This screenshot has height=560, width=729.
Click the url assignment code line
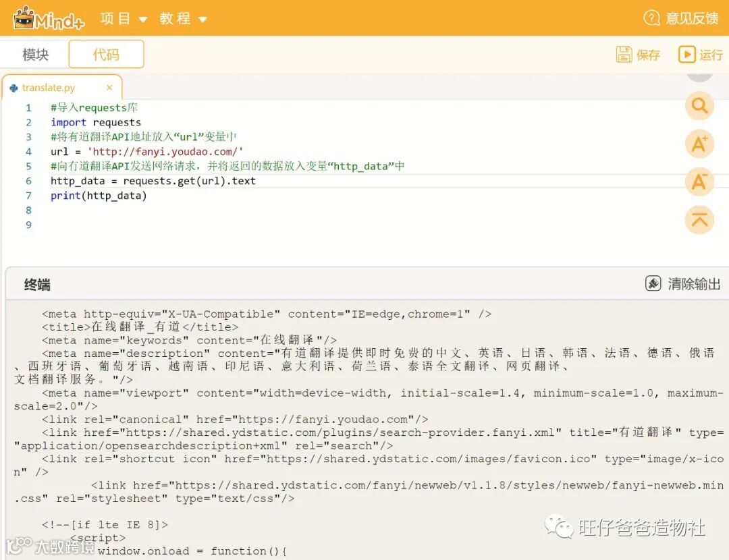pos(147,152)
